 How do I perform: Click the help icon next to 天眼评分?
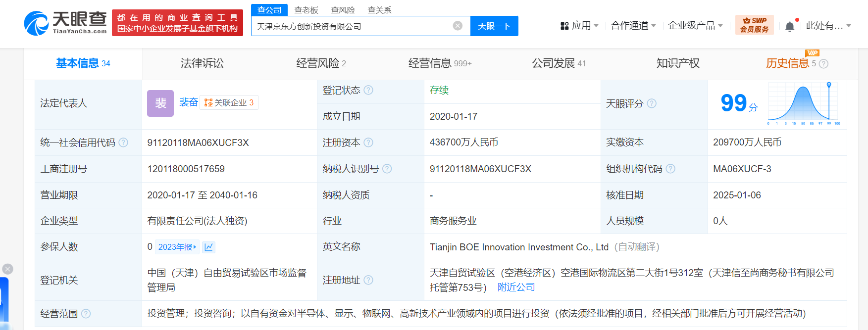click(x=652, y=103)
